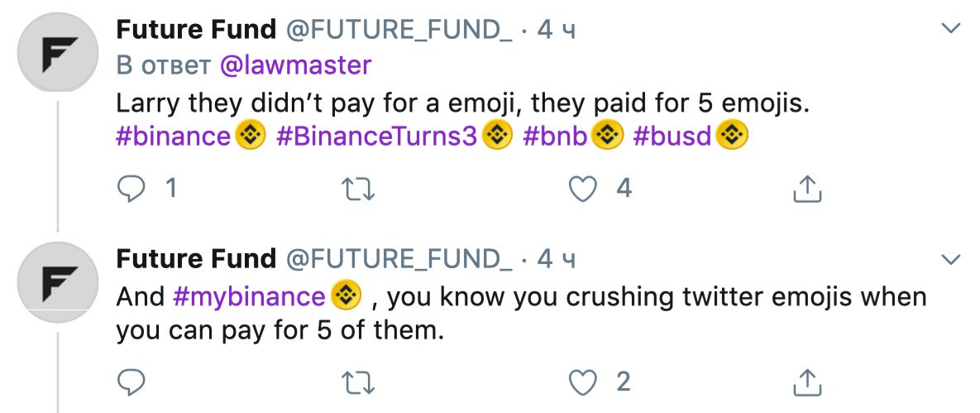Viewport: 980px width, 413px height.
Task: Open the #BinanceTurns3 hashtag
Action: [376, 135]
